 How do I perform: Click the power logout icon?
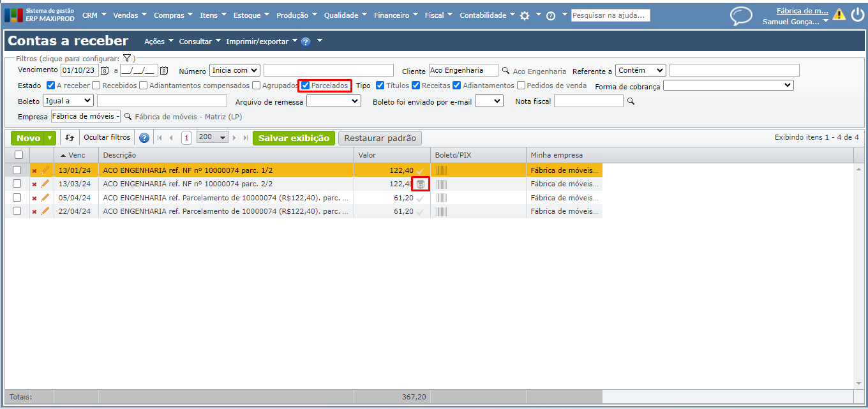click(x=857, y=15)
